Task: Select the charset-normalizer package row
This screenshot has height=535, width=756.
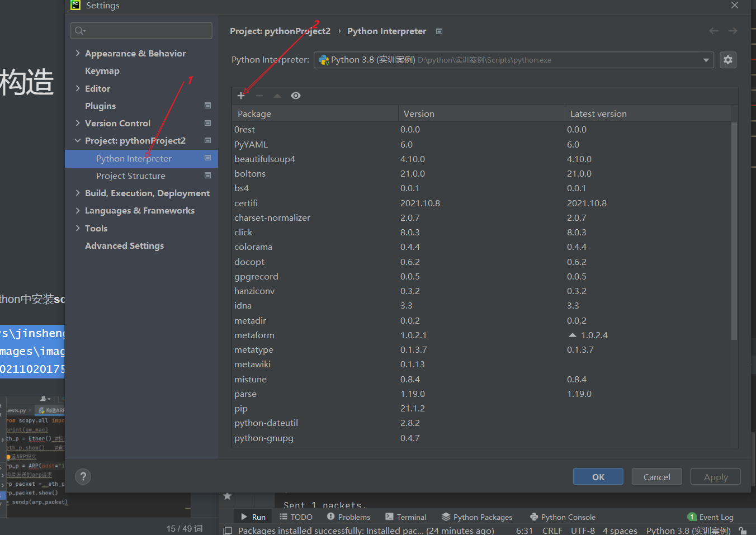Action: [481, 217]
